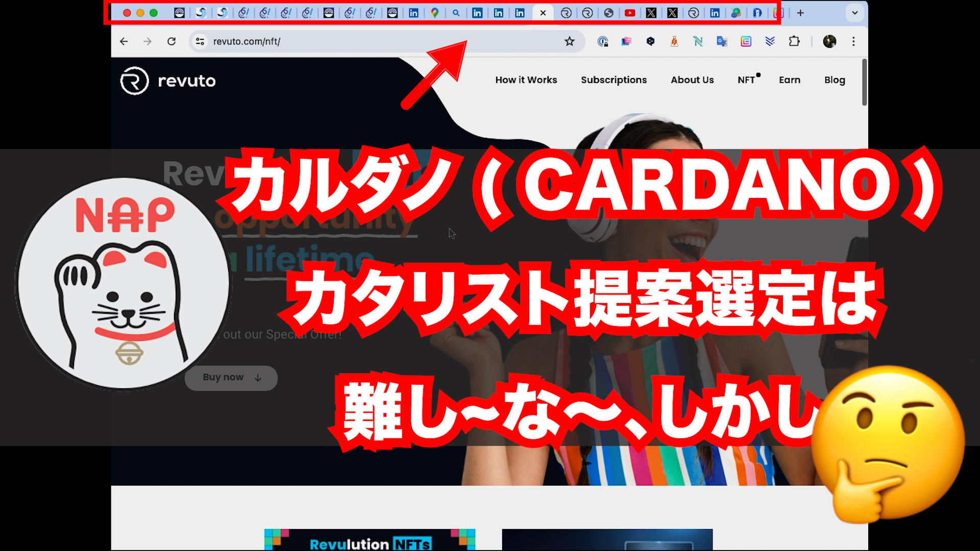
Task: Bookmark this page with the star icon
Action: point(570,41)
